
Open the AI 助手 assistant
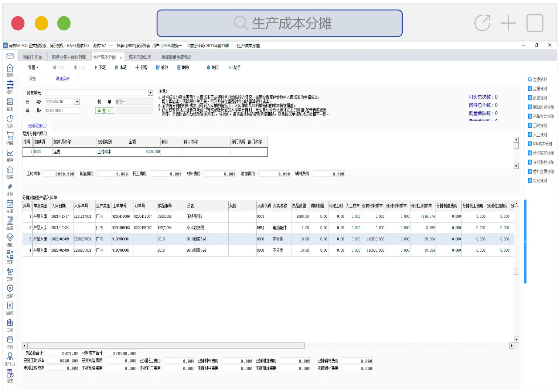235,68
